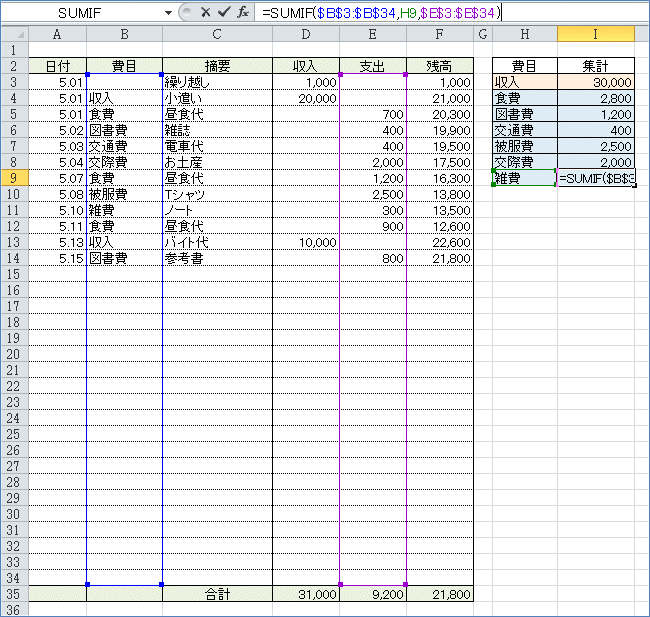Open the Insert Function fx dialog
This screenshot has height=617, width=650.
click(242, 12)
